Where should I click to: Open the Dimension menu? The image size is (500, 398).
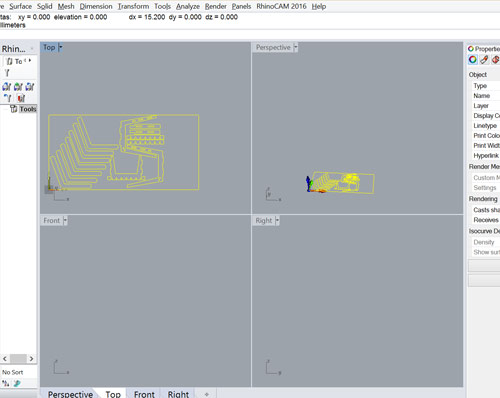[x=96, y=6]
